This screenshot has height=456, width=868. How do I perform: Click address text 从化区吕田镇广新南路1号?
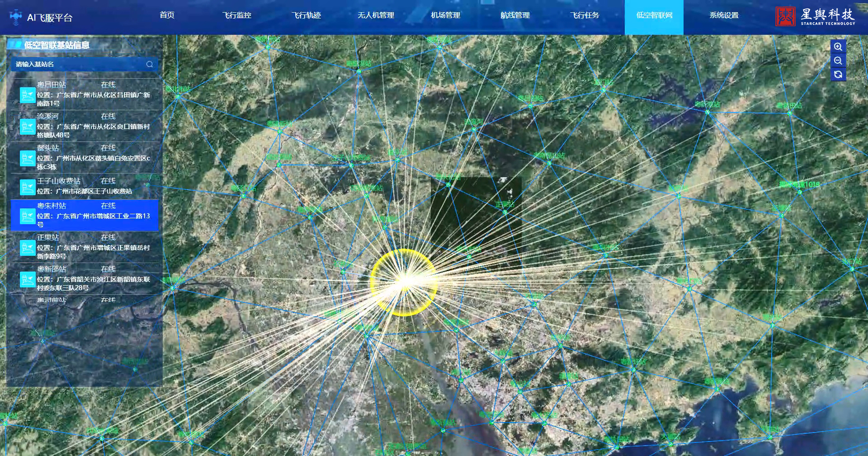(94, 99)
